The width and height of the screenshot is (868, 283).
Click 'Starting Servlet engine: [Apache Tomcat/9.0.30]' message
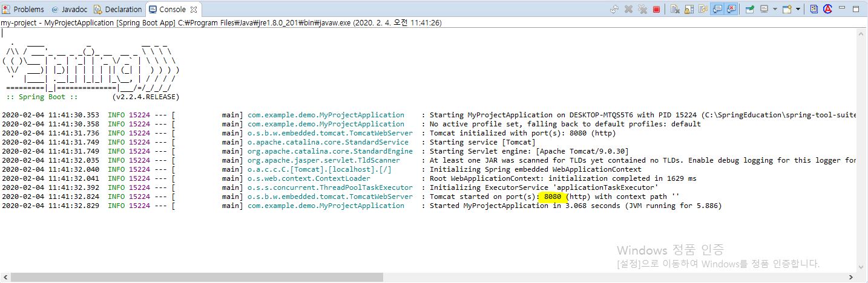tap(529, 151)
